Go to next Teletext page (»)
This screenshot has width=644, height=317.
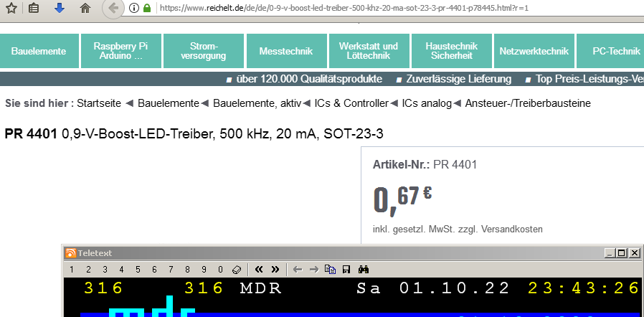275,270
